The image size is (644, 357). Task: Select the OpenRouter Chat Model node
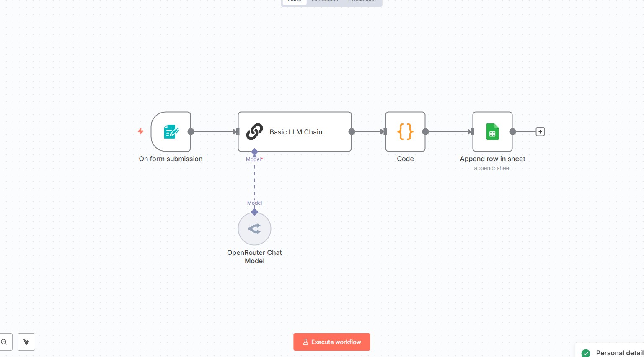(254, 229)
